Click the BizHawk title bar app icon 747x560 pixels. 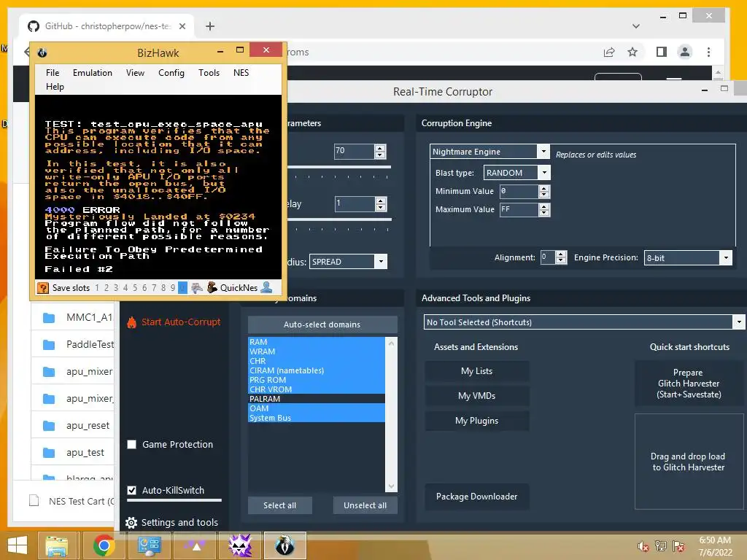(x=42, y=52)
